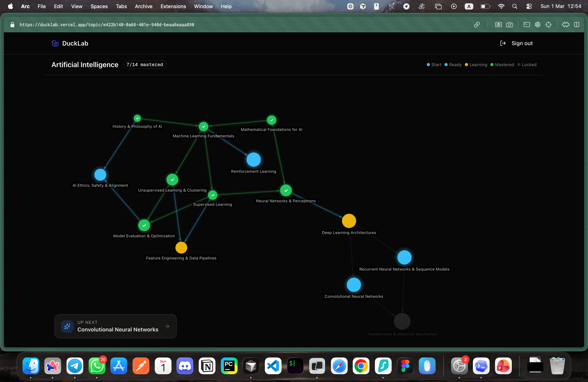
Task: Open the Spaces menu
Action: tap(99, 6)
